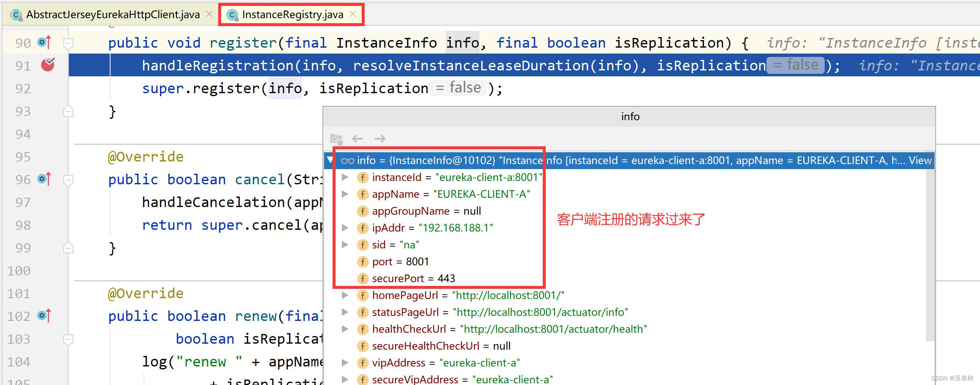980x385 pixels.
Task: Click the field icon beside statusPageUrl
Action: point(363,312)
